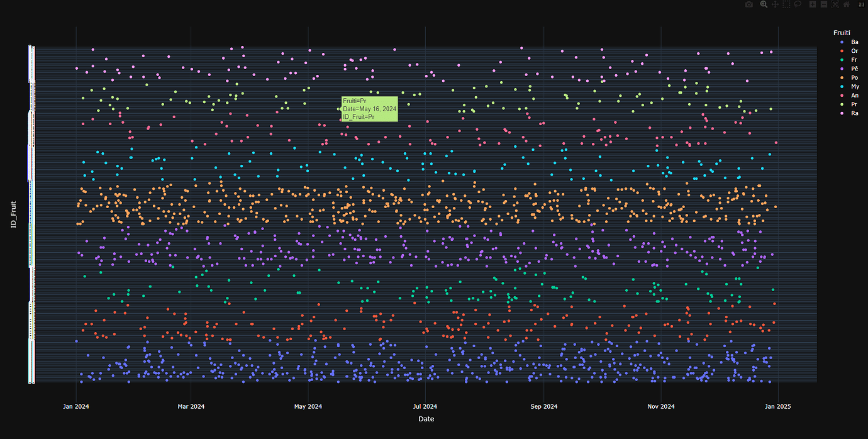The height and width of the screenshot is (439, 868).
Task: Activate the pan tool
Action: click(776, 4)
